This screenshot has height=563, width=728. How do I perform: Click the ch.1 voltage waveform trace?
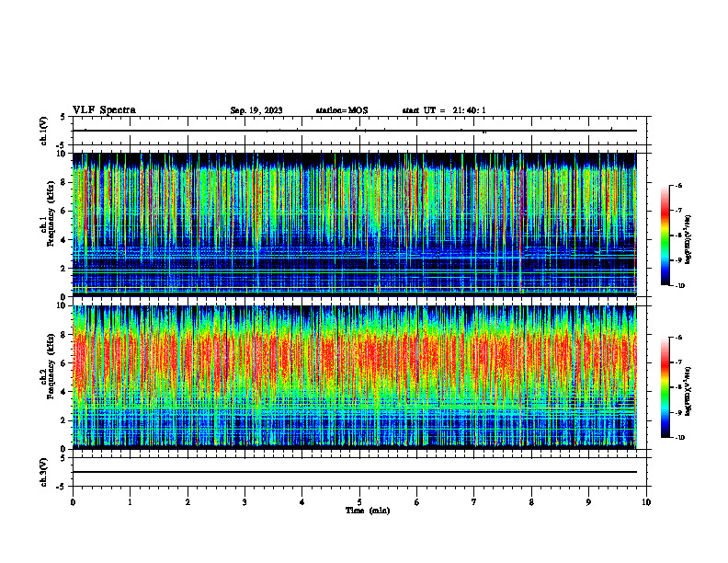point(354,131)
